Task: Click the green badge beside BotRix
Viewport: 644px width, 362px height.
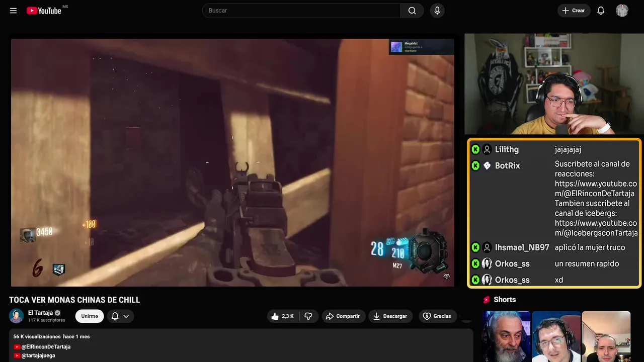Action: [475, 165]
